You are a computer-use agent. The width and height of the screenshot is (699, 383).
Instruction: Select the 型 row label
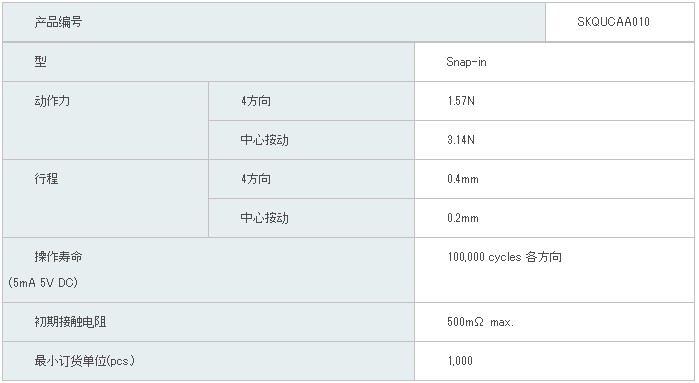coord(40,62)
